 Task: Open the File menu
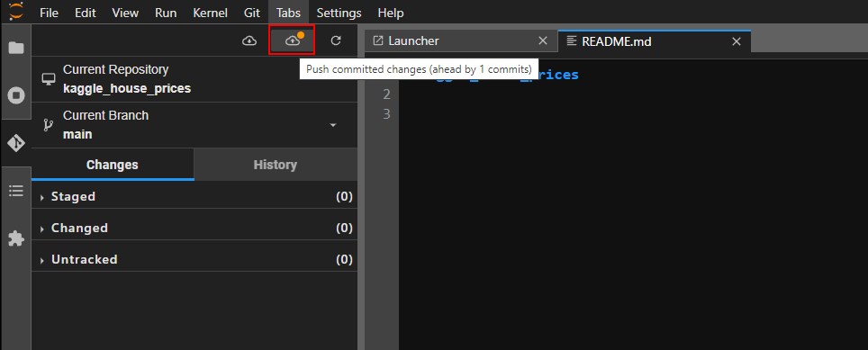pos(50,13)
